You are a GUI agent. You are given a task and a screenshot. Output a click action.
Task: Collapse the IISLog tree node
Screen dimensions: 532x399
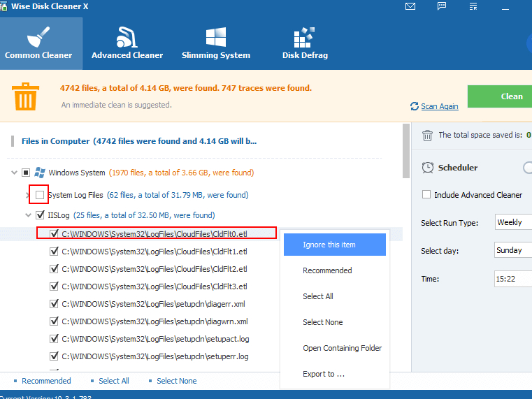click(29, 215)
